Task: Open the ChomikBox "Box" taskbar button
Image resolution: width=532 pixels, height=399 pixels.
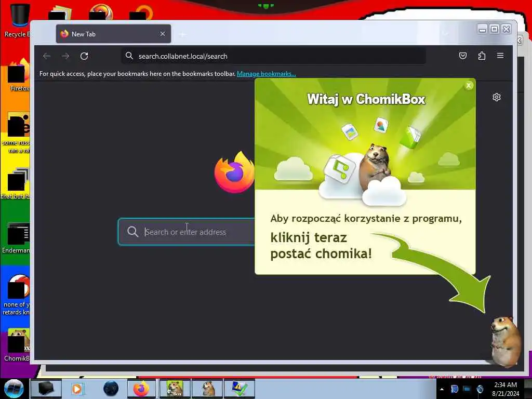Action: point(175,389)
